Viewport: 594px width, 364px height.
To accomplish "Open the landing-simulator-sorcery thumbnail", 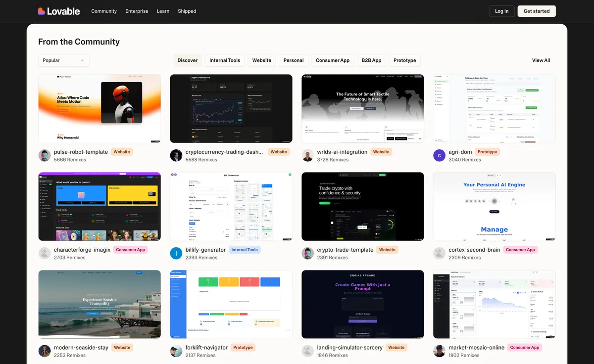I will click(363, 304).
